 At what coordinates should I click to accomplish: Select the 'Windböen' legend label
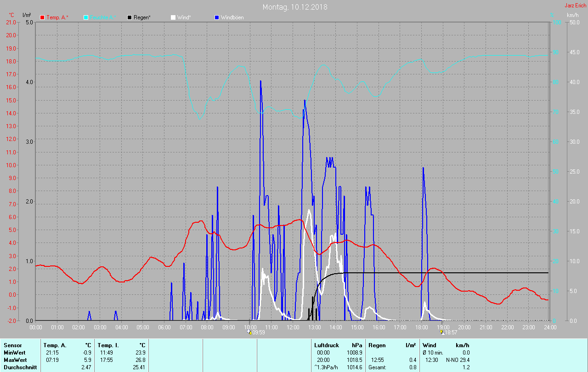coord(232,17)
